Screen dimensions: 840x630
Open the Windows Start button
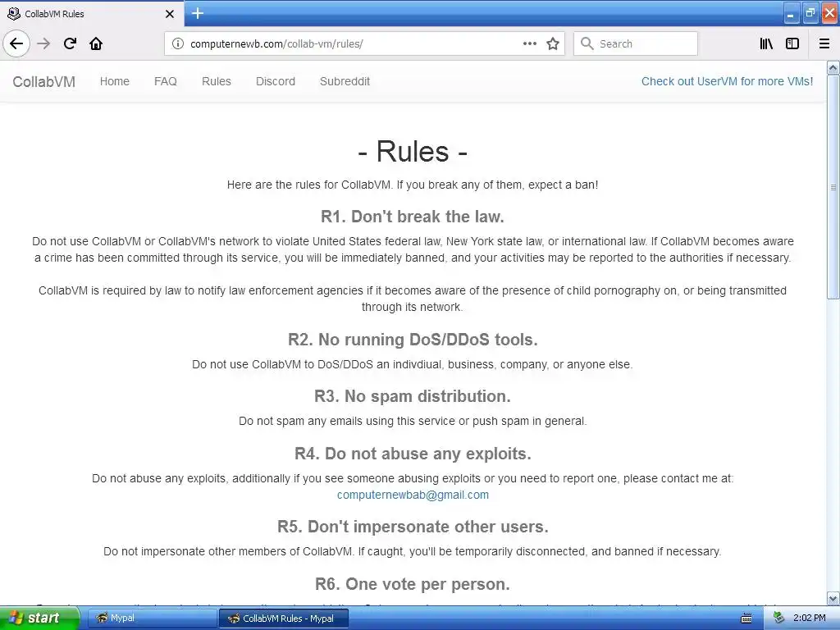coord(39,618)
